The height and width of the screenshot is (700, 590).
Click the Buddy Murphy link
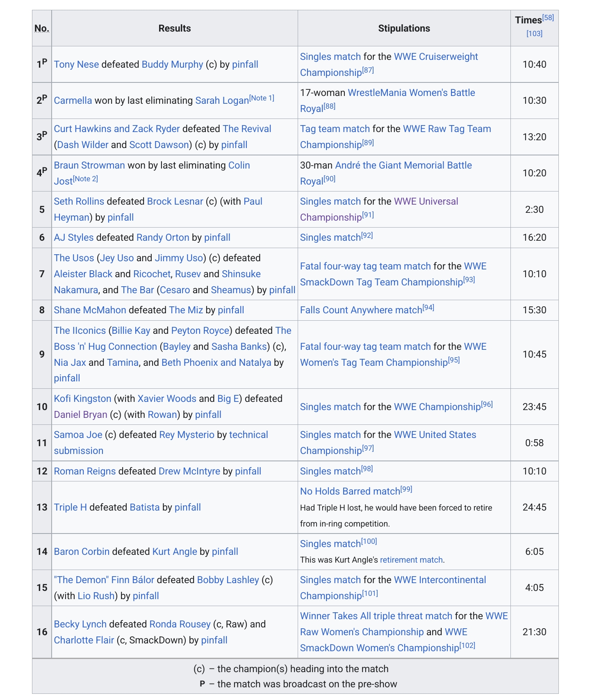(172, 64)
